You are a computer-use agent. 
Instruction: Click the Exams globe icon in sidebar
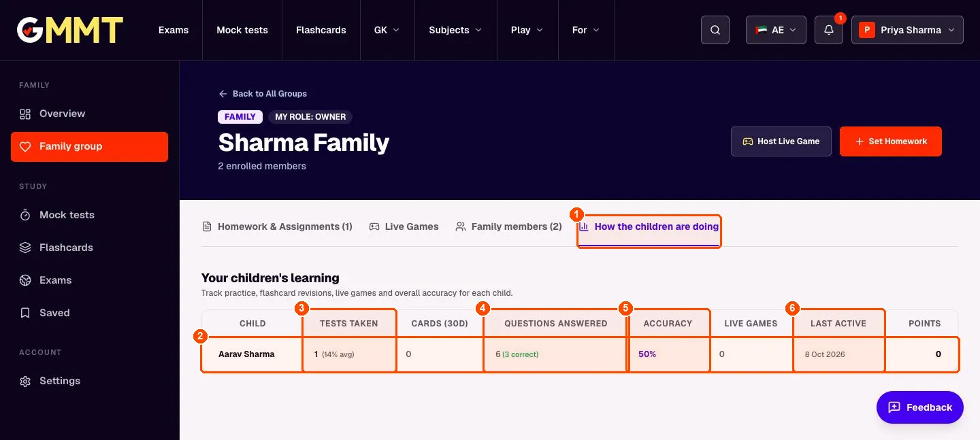point(25,280)
